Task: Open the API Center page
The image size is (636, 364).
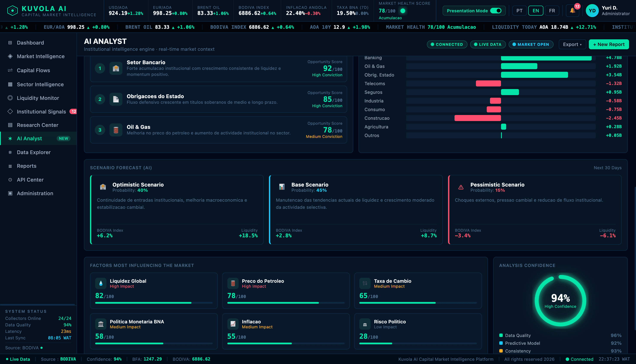Action: tap(38, 180)
